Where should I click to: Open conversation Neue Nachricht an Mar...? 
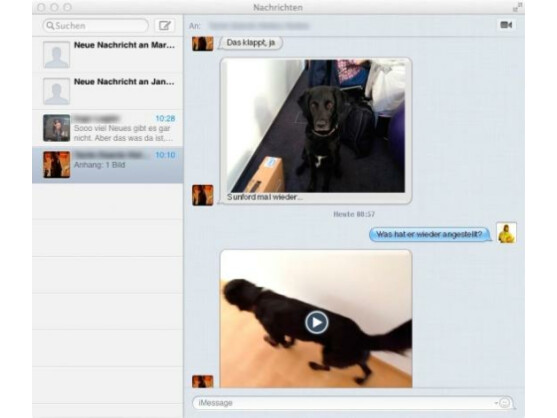108,55
